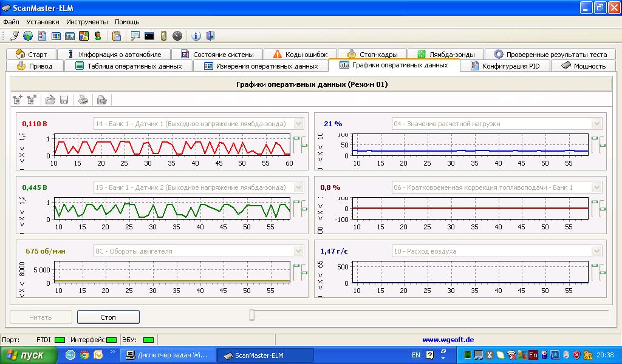
Task: Open the Помощь menu
Action: 127,22
